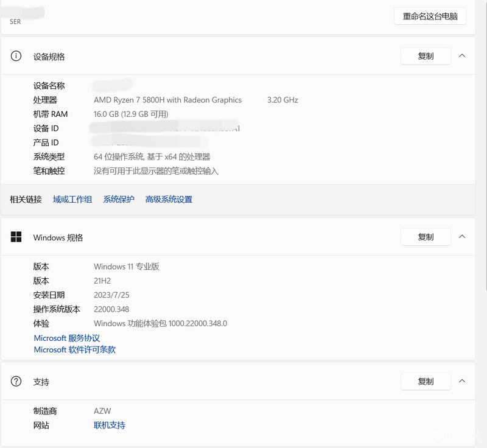
Task: Select the install date 2023/7/25
Action: [111, 295]
